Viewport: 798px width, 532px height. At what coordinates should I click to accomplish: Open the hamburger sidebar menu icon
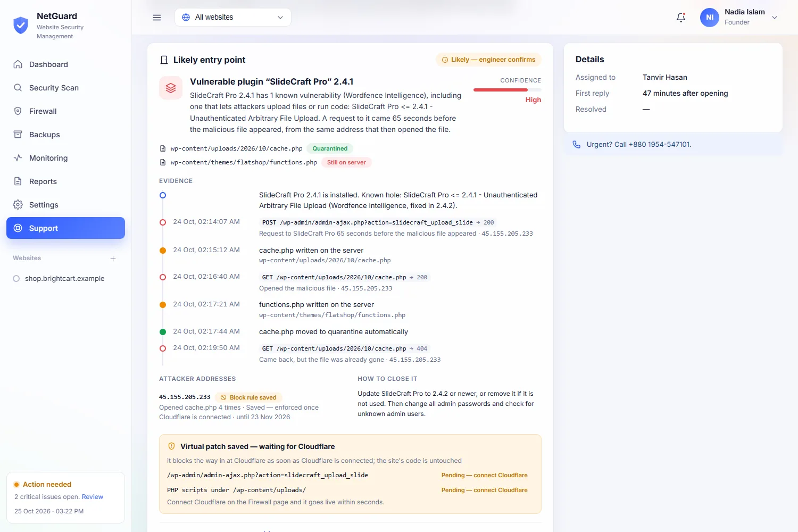[x=157, y=18]
